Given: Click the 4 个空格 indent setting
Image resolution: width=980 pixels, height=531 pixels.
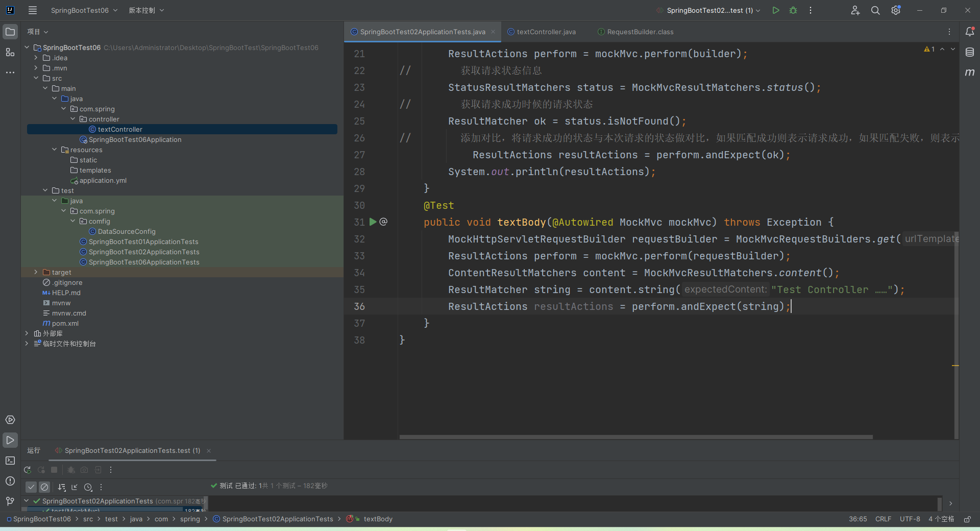Looking at the screenshot, I should (941, 519).
